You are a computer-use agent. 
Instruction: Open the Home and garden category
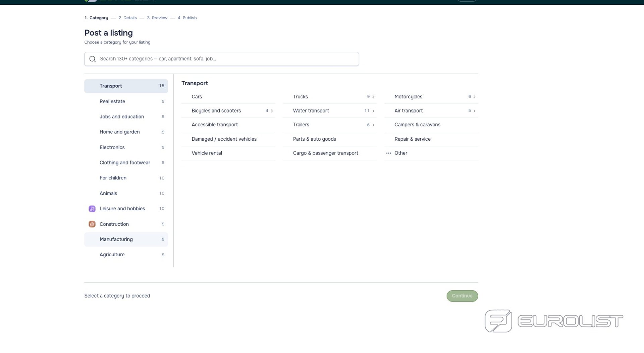tap(126, 132)
